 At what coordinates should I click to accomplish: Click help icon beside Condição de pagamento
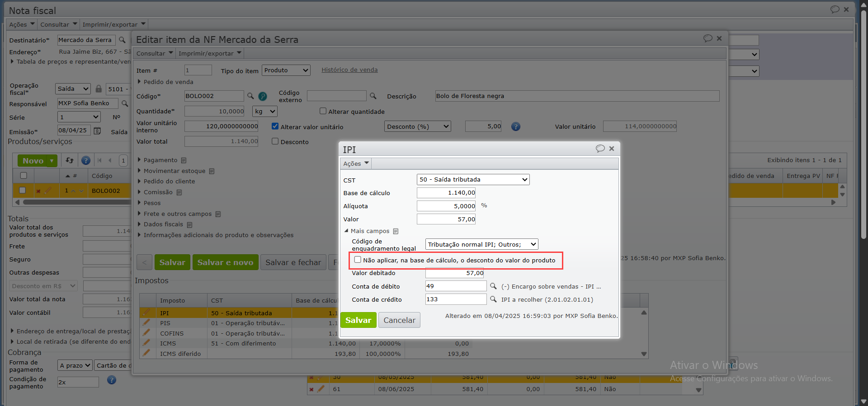(112, 380)
